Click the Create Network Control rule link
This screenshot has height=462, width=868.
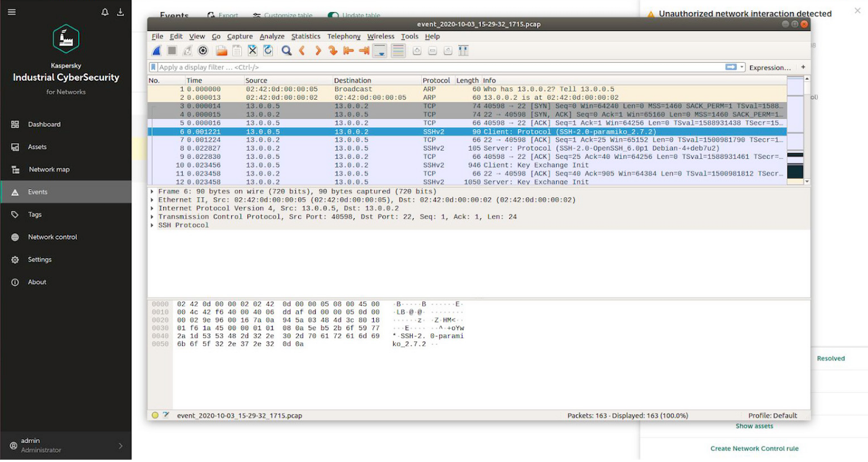pyautogui.click(x=754, y=448)
